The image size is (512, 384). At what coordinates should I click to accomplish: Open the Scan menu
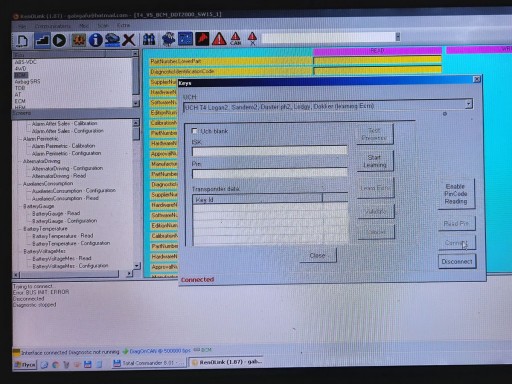tap(103, 25)
